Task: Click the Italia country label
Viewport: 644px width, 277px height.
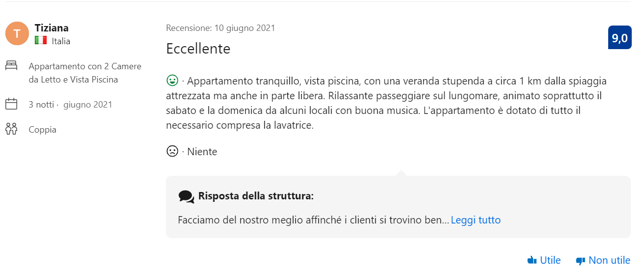Action: click(61, 41)
